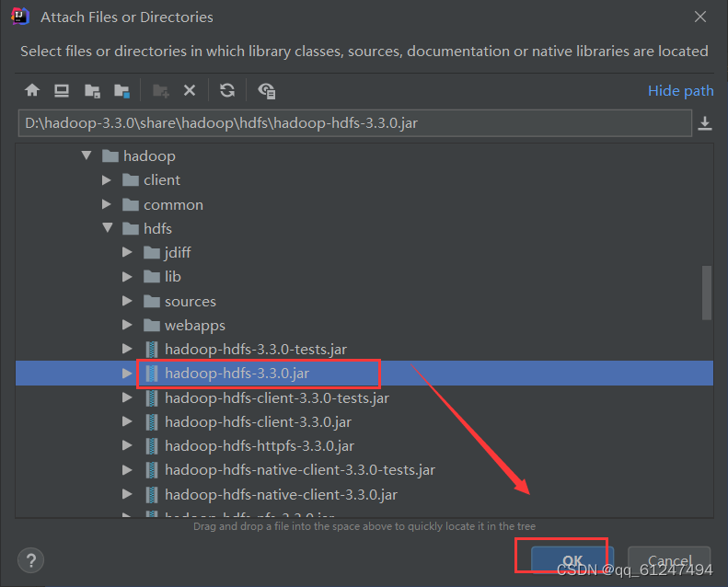The image size is (728, 587).
Task: Expand the client folder
Action: [107, 180]
